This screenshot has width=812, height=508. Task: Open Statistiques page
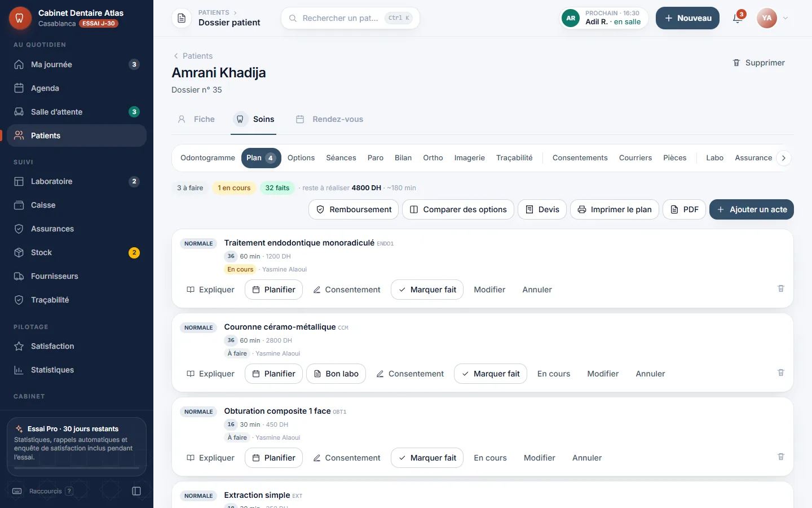click(77, 370)
